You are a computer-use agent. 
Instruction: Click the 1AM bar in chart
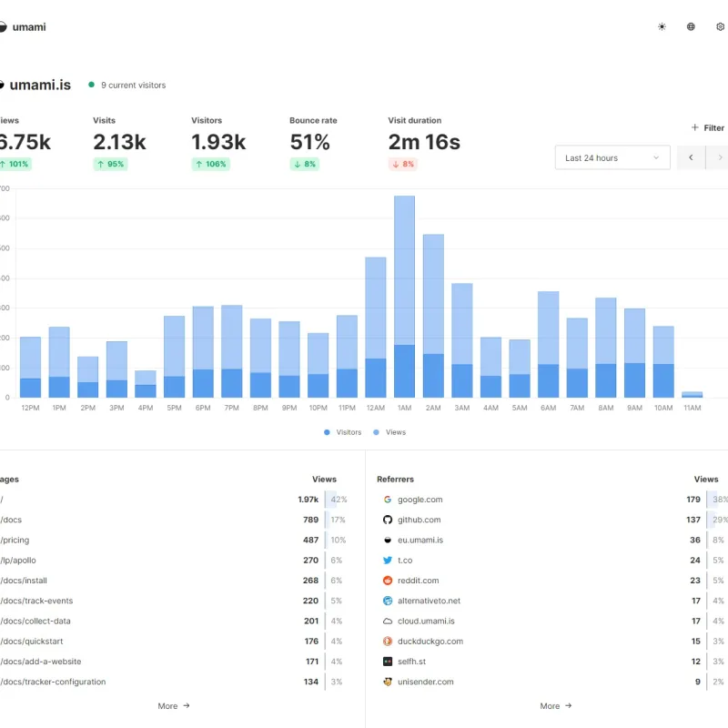click(404, 297)
